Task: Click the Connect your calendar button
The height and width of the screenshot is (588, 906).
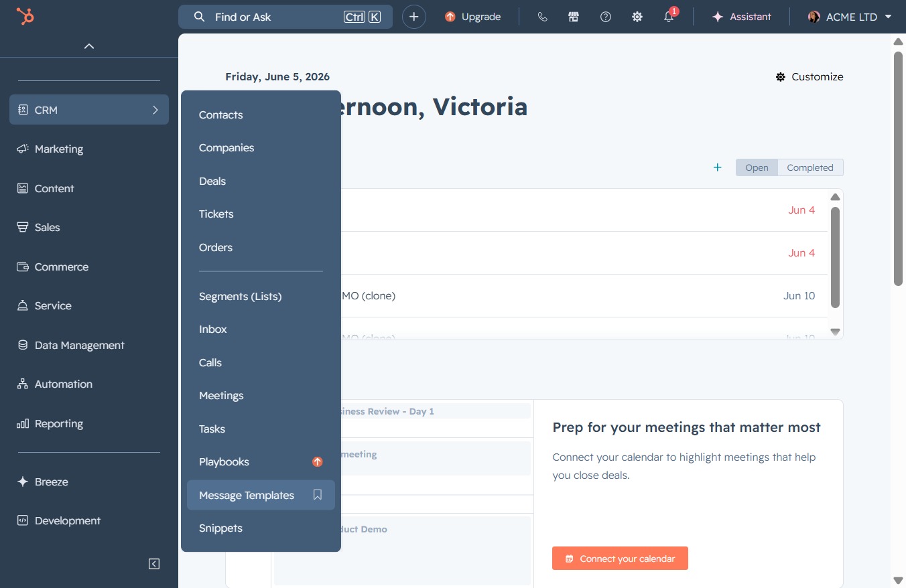Action: click(x=620, y=559)
